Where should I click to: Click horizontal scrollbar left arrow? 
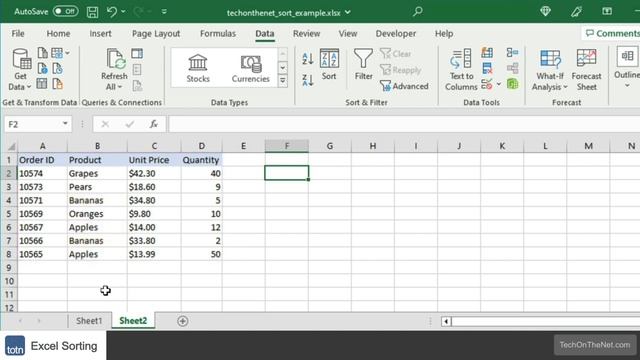coord(446,322)
